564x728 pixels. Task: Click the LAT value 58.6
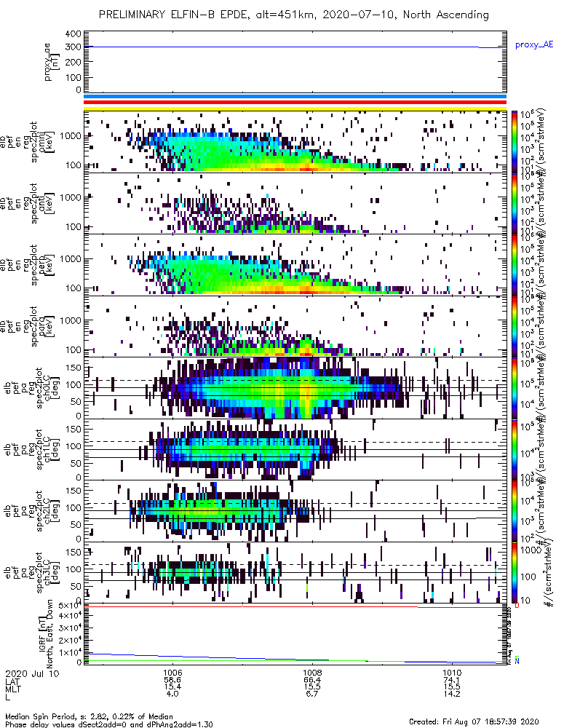(172, 680)
